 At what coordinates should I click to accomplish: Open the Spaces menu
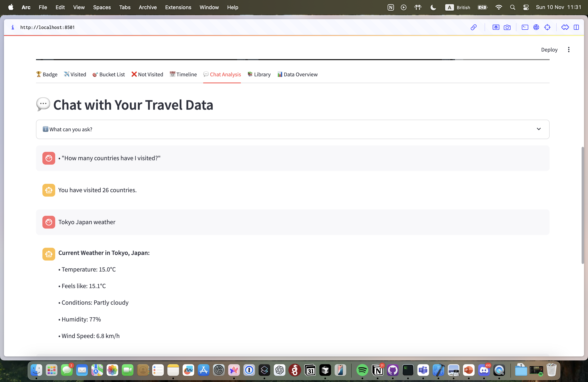[x=102, y=7]
